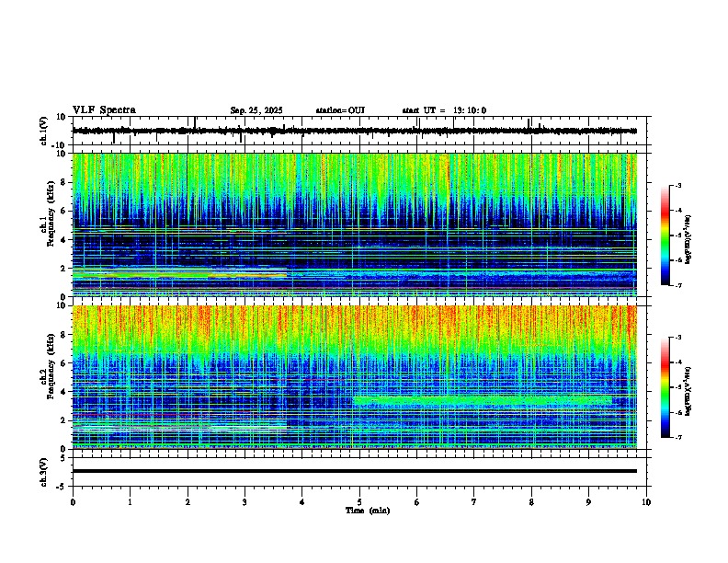
Task: Click the "-3" label on ch.1 color bar
Action: [x=677, y=185]
